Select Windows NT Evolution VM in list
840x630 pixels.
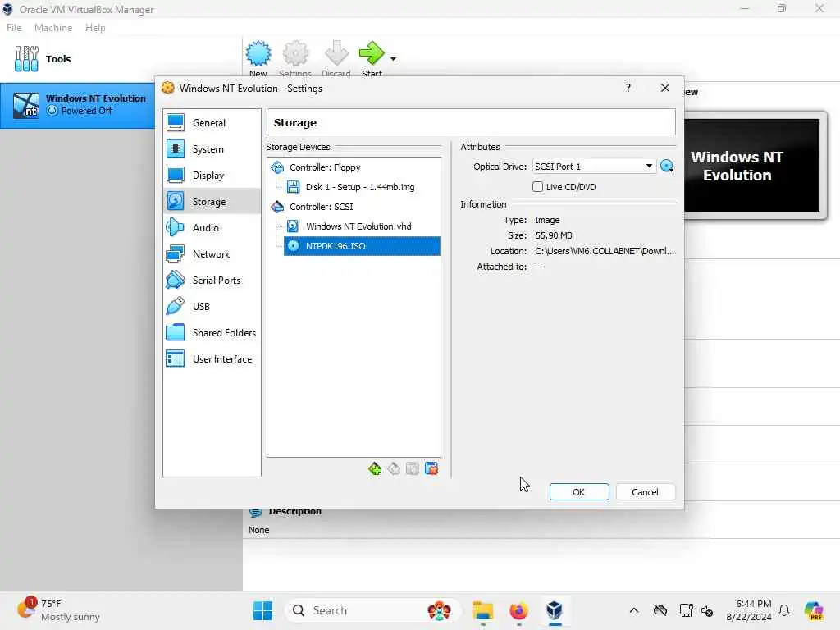pos(78,105)
